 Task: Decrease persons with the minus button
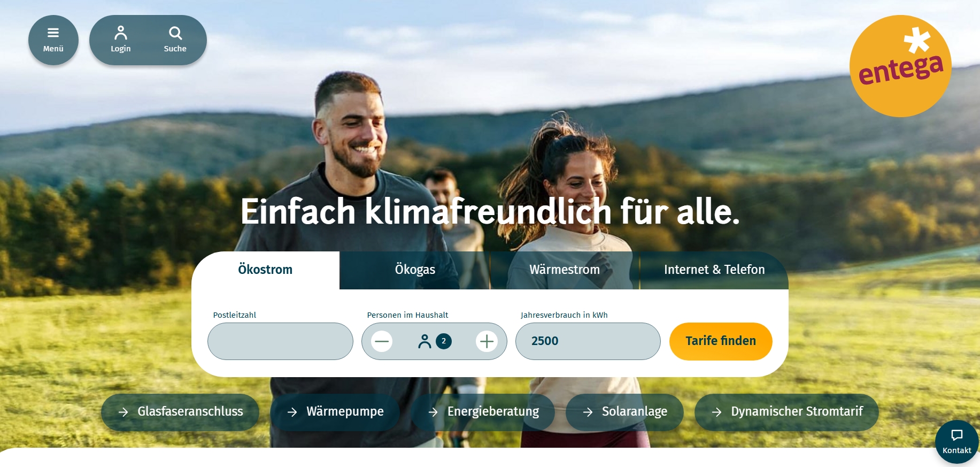pos(382,341)
